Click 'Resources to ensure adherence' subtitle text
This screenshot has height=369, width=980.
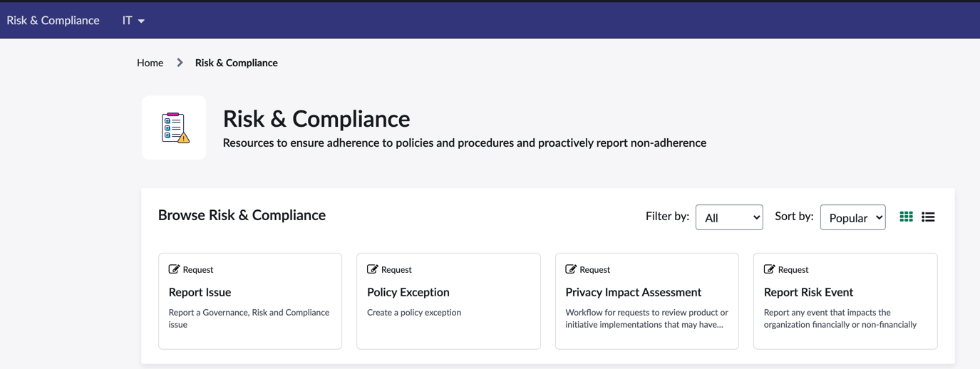(465, 142)
